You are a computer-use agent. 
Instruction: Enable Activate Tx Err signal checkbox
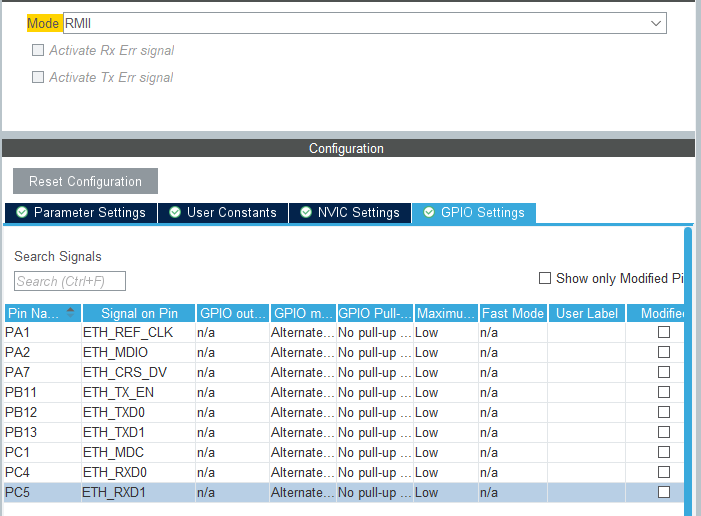point(38,77)
